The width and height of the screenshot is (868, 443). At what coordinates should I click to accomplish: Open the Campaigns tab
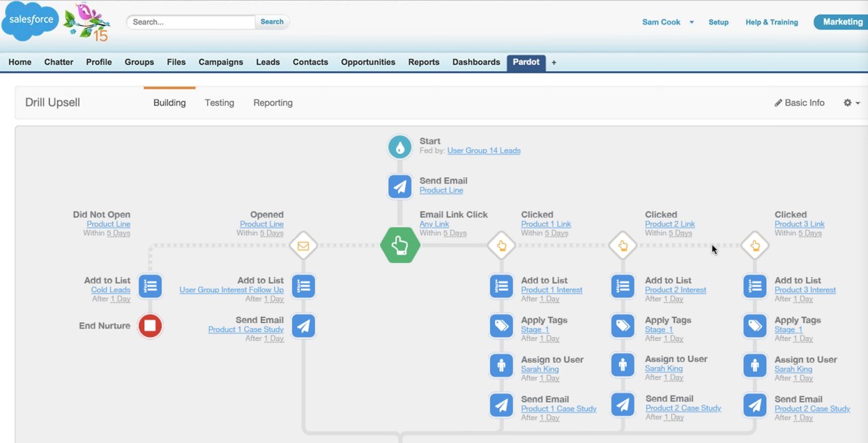coord(221,62)
